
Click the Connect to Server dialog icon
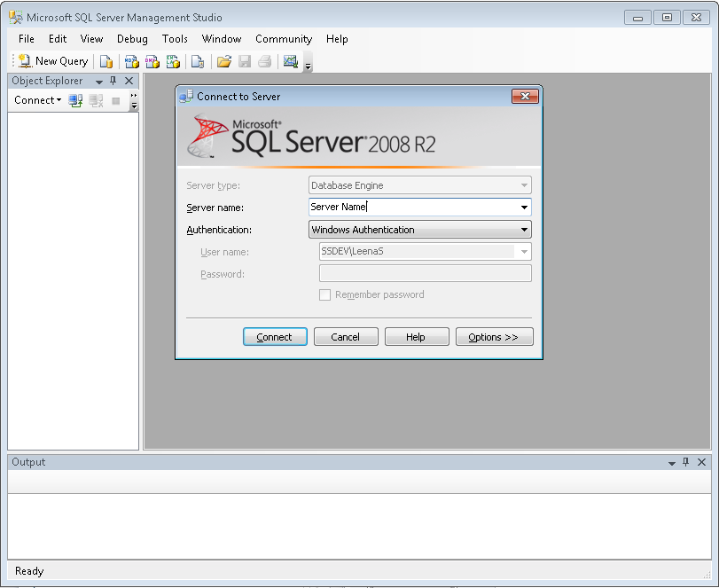[x=186, y=97]
